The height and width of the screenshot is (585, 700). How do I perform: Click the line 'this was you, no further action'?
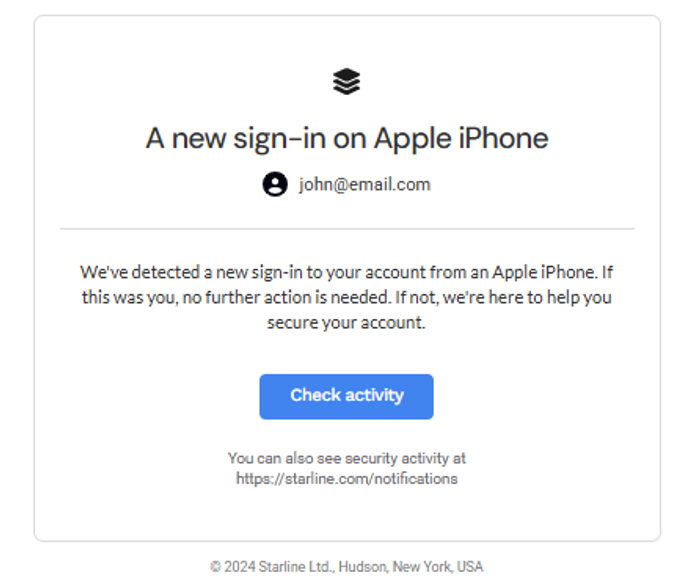pos(346,297)
